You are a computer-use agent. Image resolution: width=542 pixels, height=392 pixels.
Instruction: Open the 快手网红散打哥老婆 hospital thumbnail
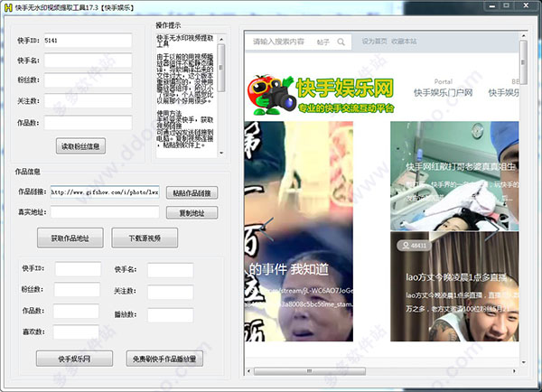pyautogui.click(x=454, y=175)
